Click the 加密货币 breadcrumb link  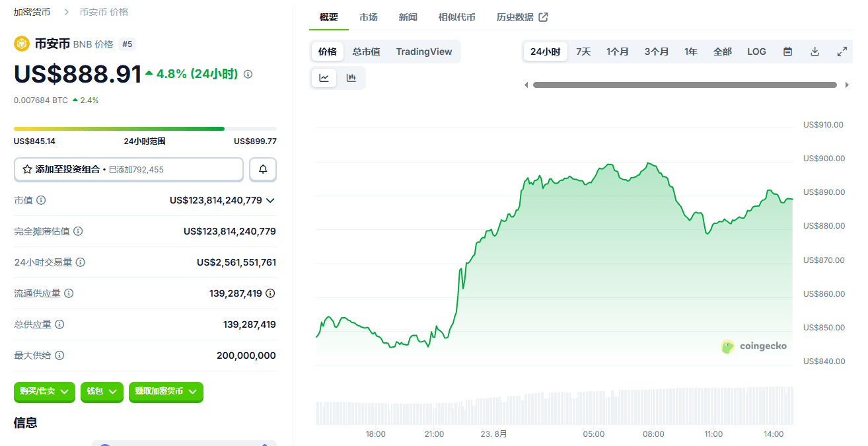[32, 12]
